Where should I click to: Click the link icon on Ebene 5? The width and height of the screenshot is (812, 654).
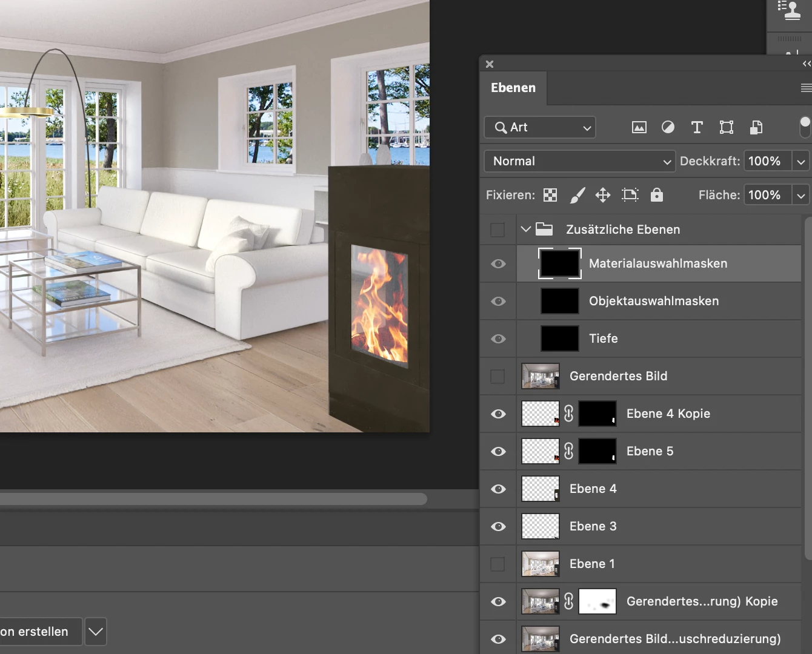[568, 451]
